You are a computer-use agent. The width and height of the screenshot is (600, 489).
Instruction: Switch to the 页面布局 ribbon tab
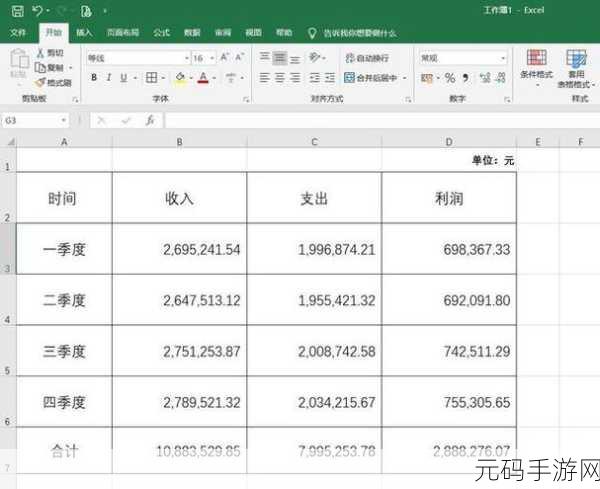(122, 33)
